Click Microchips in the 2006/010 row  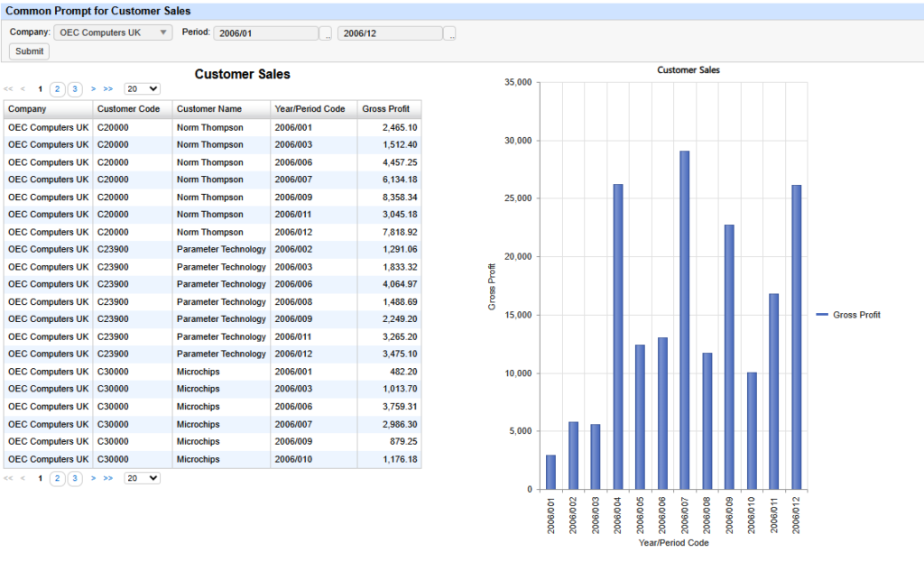tap(198, 459)
